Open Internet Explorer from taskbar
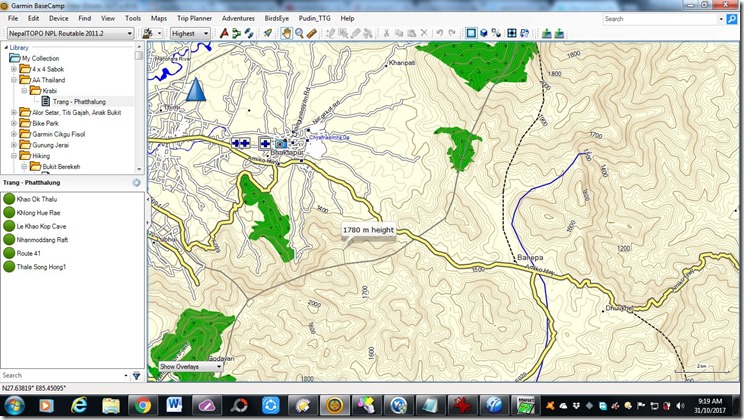The image size is (744, 420). pos(79,406)
